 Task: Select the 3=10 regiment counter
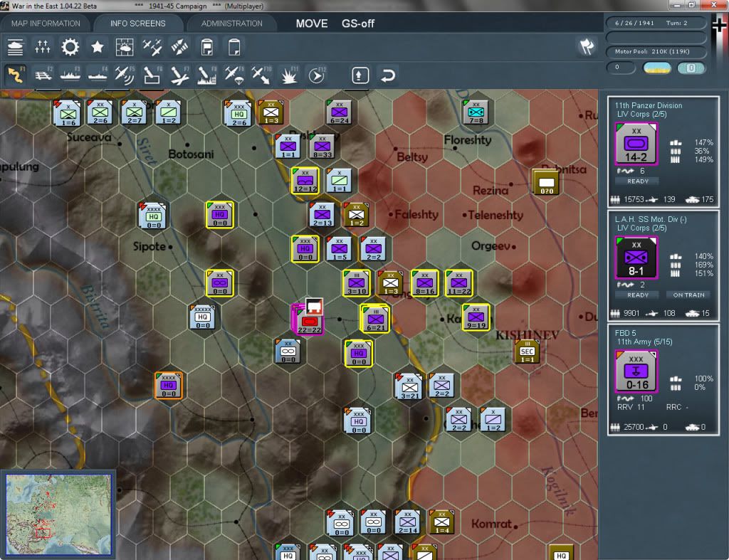[357, 282]
